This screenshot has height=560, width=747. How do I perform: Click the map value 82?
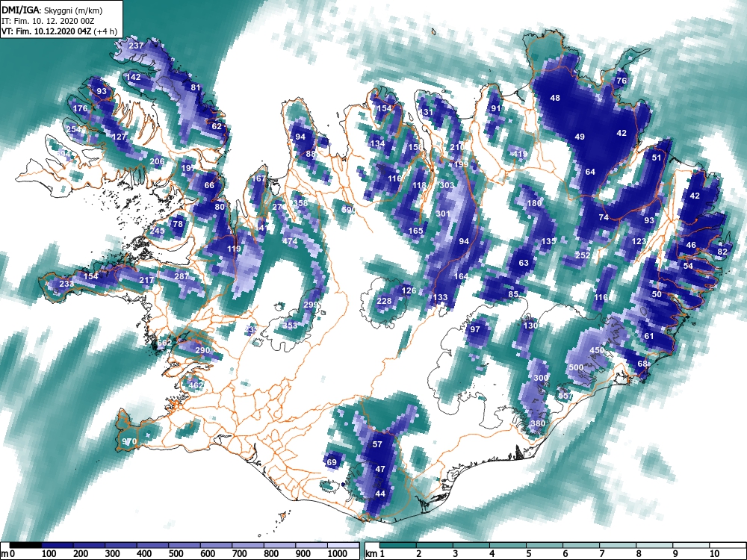(x=722, y=252)
